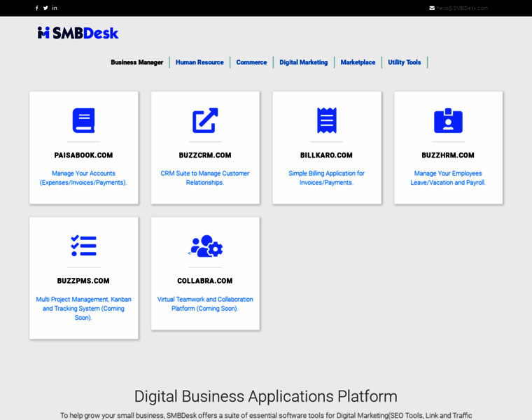This screenshot has height=420, width=532.
Task: Click the envelope email icon
Action: [x=432, y=8]
